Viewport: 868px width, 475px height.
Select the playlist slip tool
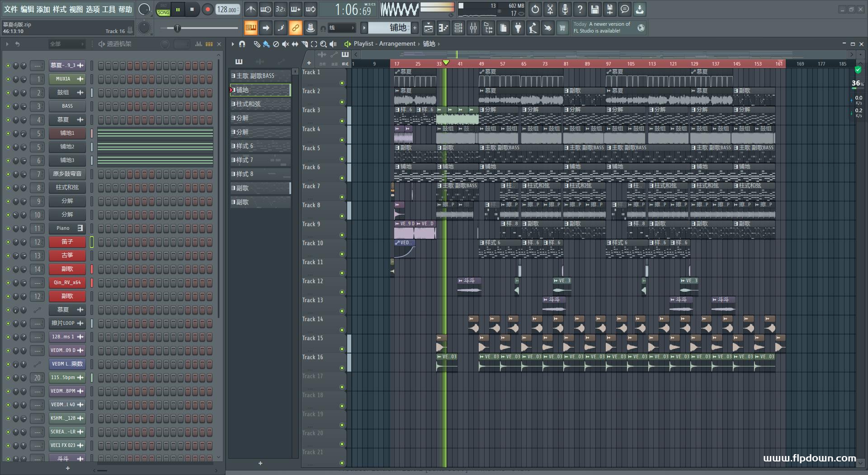(x=295, y=44)
